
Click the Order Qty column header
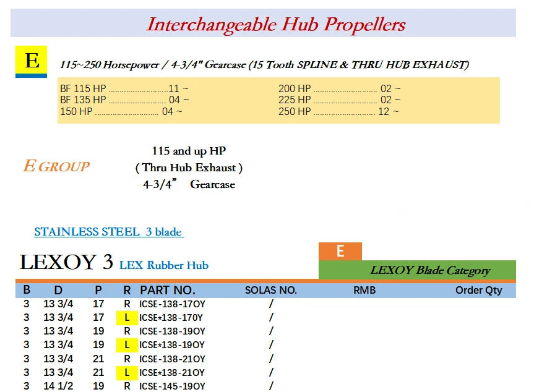(x=478, y=290)
